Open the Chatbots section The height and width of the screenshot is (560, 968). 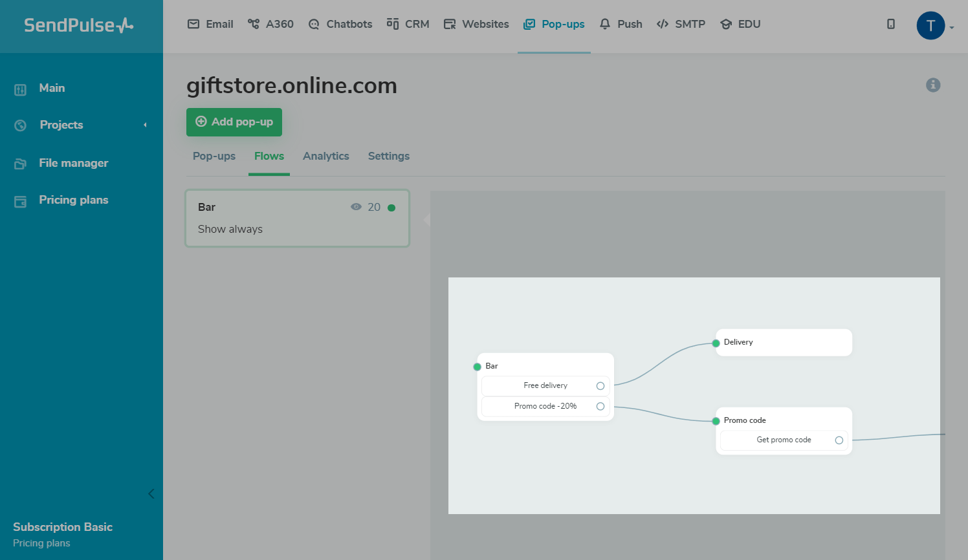point(340,24)
